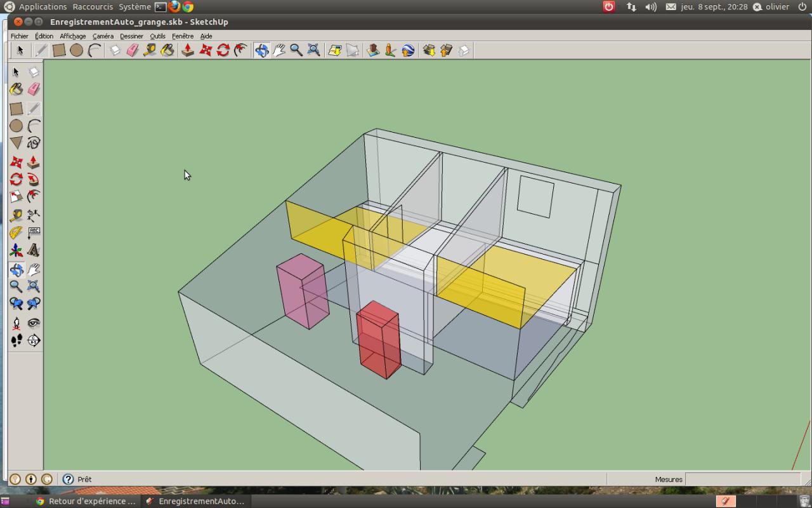Click the Look Around eye tool
This screenshot has height=508, width=812.
[x=34, y=323]
